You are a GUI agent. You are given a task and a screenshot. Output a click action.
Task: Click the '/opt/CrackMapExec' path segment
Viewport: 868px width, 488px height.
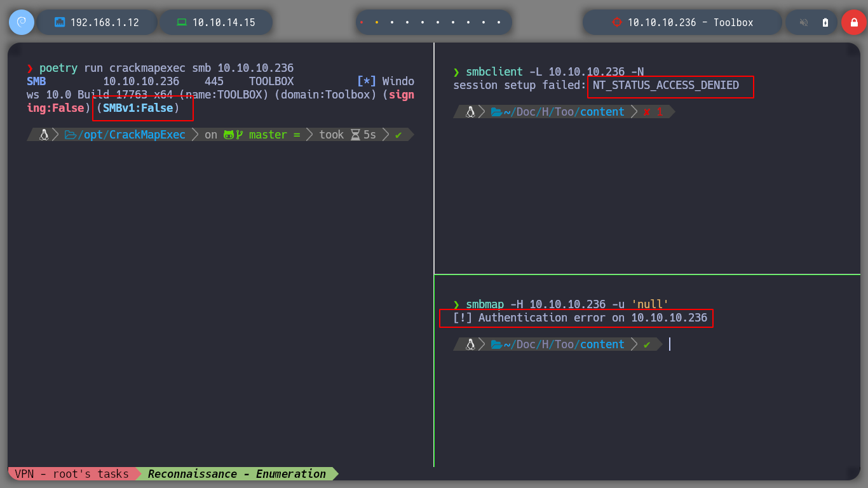pos(132,135)
